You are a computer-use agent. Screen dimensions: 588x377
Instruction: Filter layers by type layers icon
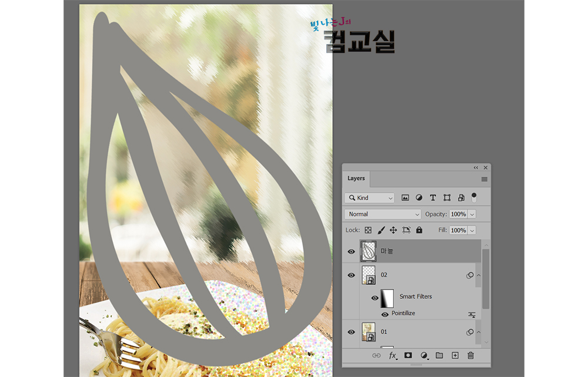pyautogui.click(x=433, y=198)
